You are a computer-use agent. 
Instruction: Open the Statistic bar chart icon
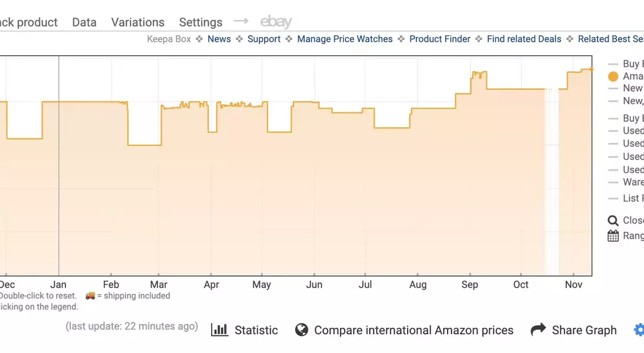click(219, 330)
